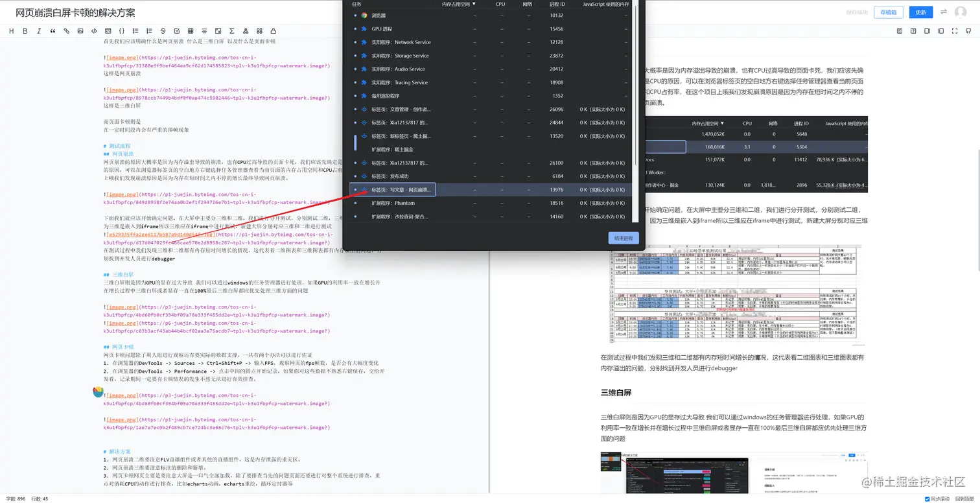Click the switch editor arrows icon
Screen dimensions: 980x503
coord(944,12)
